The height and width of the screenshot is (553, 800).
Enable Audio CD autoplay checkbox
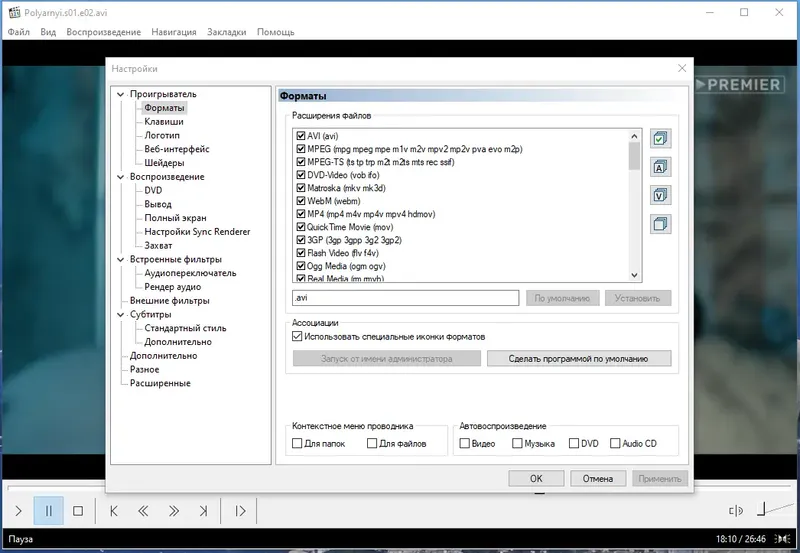615,443
